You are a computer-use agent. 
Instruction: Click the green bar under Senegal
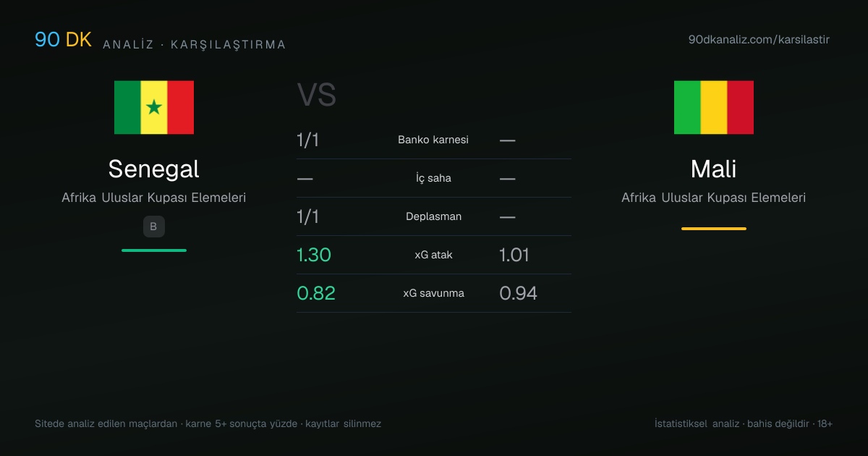(154, 250)
